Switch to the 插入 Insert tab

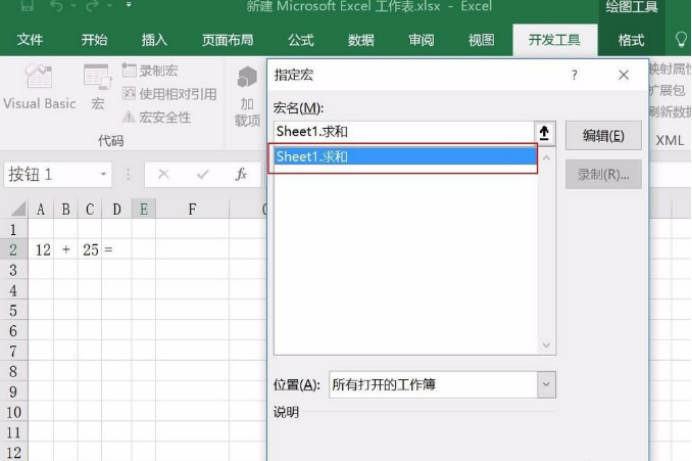pos(154,40)
